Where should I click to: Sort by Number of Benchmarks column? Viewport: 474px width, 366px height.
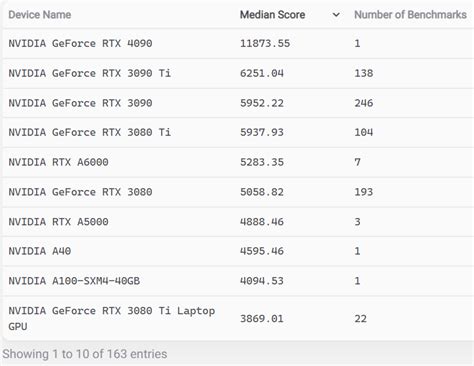click(x=410, y=15)
